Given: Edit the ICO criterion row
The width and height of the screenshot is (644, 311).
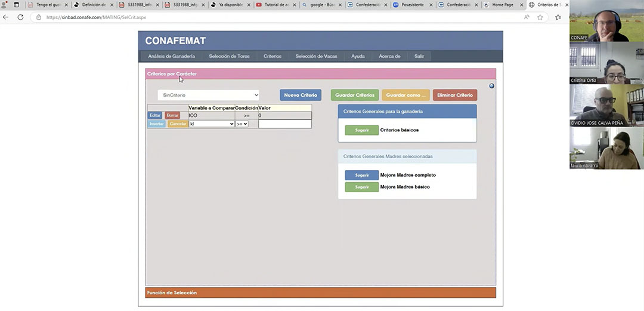Looking at the screenshot, I should pos(155,116).
